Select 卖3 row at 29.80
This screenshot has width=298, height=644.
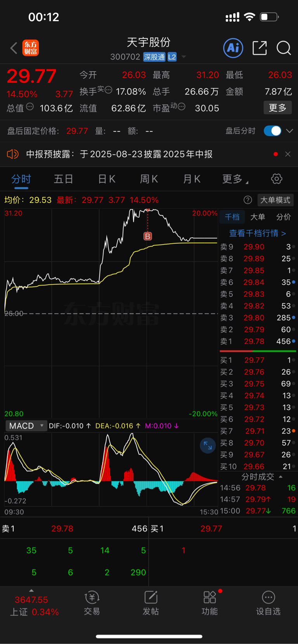258,318
